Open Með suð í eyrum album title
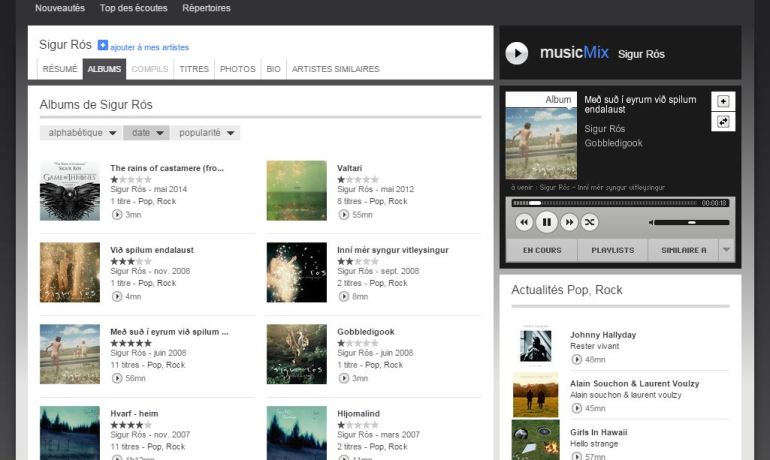This screenshot has width=770, height=460. coord(169,332)
